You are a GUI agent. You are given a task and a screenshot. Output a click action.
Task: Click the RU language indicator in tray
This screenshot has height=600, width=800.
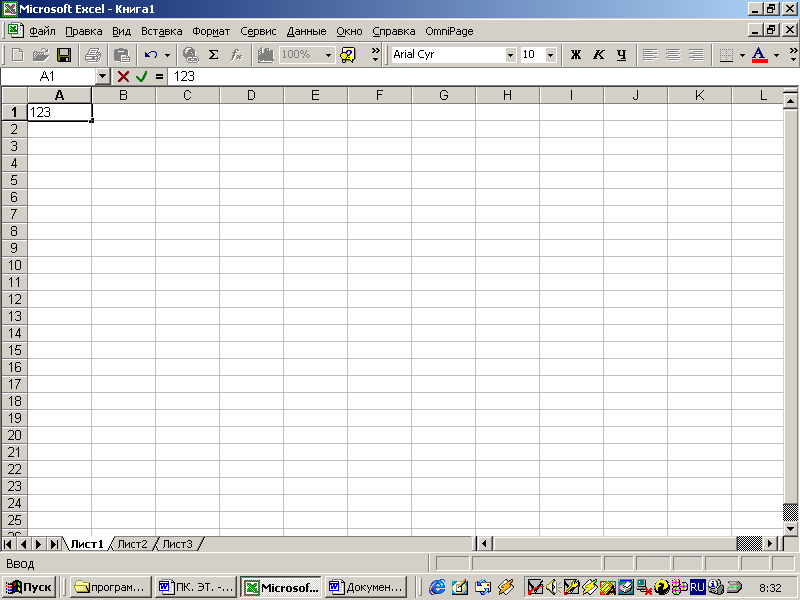click(697, 587)
